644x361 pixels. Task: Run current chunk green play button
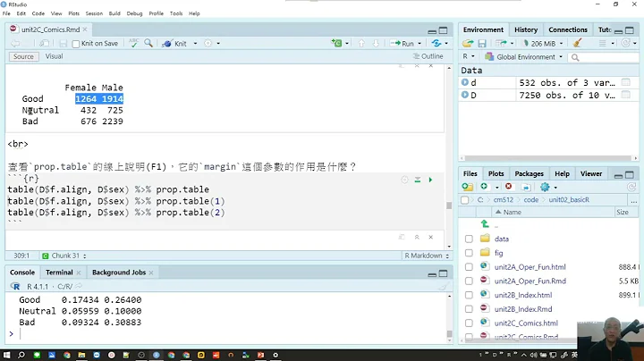[x=430, y=180]
